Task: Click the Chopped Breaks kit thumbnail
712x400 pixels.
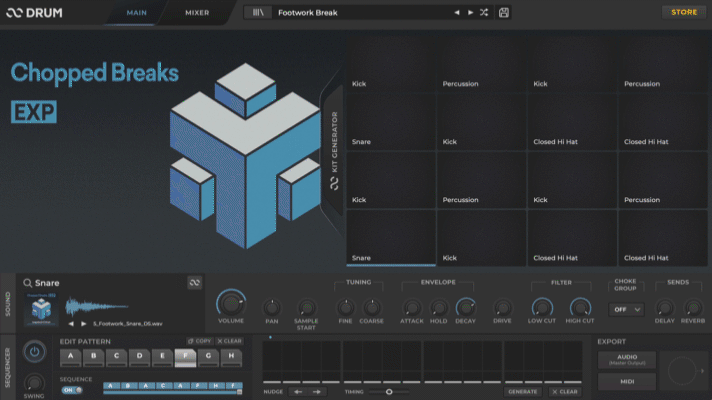Action: [41, 309]
